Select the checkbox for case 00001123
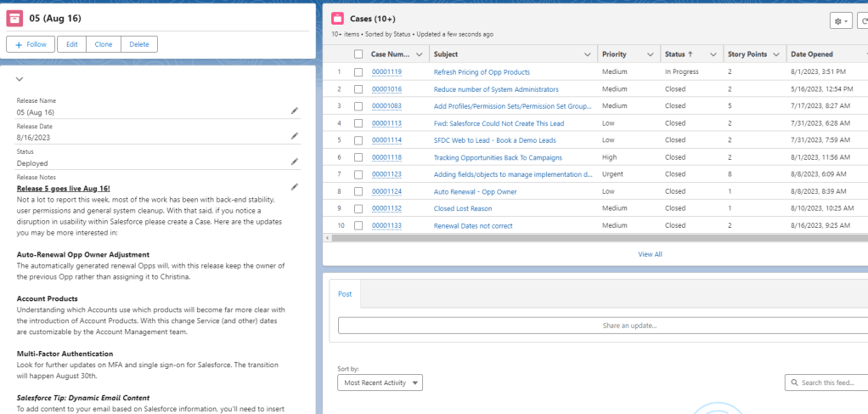Image resolution: width=868 pixels, height=414 pixels. [x=358, y=174]
